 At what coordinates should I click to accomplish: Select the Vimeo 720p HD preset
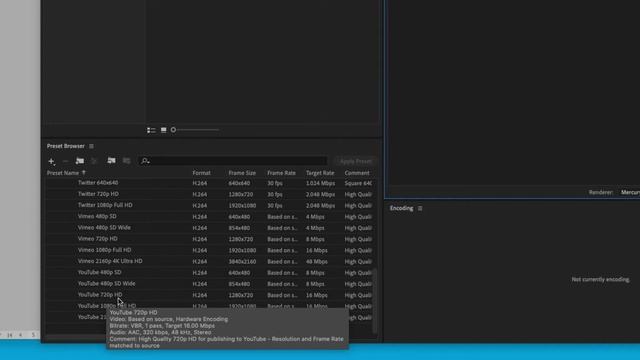click(x=98, y=239)
